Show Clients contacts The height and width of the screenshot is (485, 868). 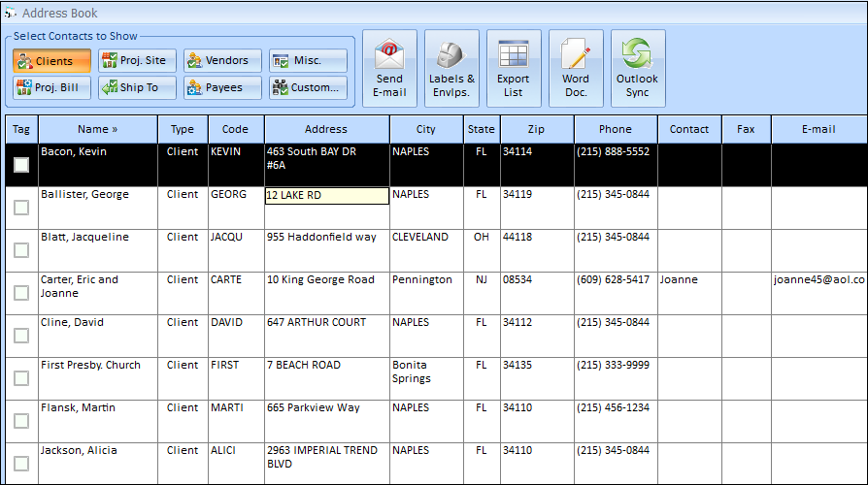pyautogui.click(x=52, y=61)
